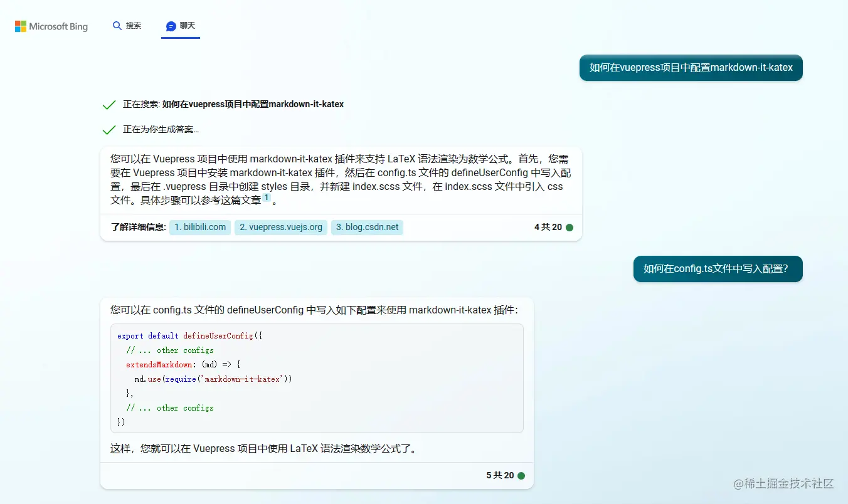Screen dimensions: 848x504
Task: Click the 了解详细信息 label
Action: pyautogui.click(x=138, y=227)
